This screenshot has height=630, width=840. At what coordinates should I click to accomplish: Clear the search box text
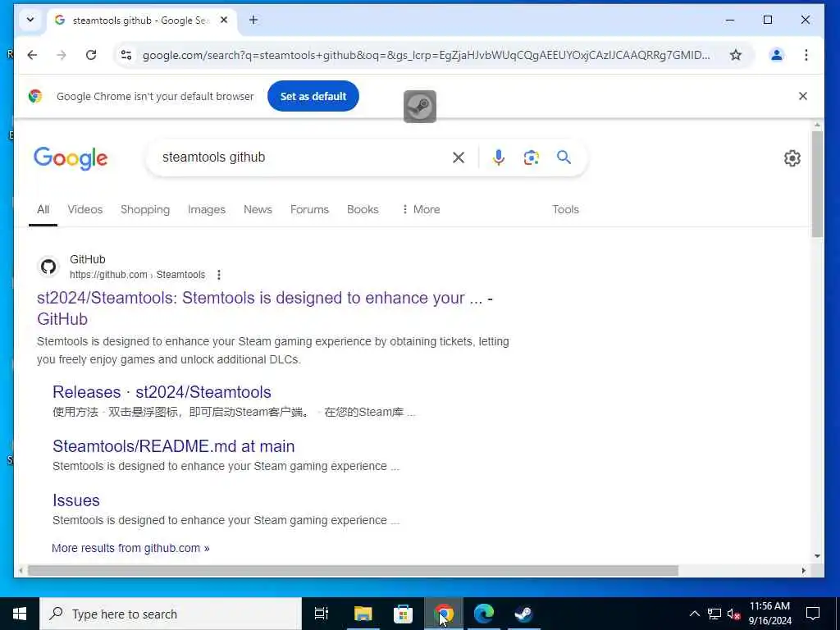[x=458, y=157]
